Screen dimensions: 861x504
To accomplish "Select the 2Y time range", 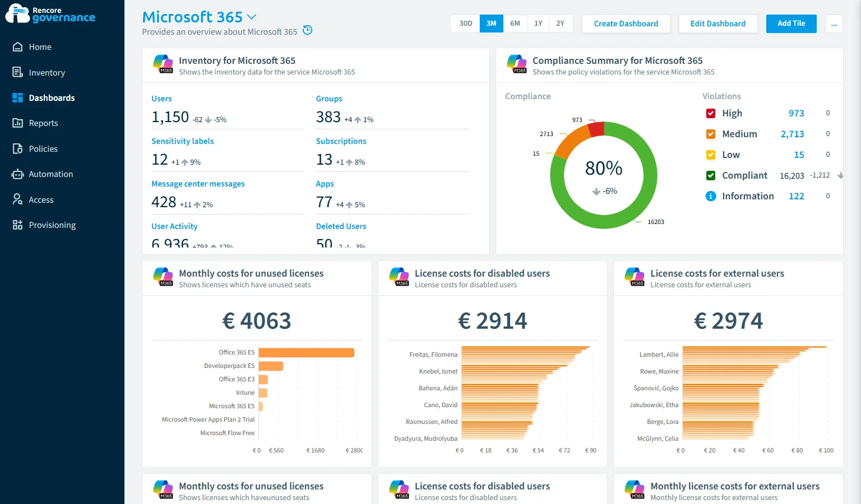I will pyautogui.click(x=561, y=24).
